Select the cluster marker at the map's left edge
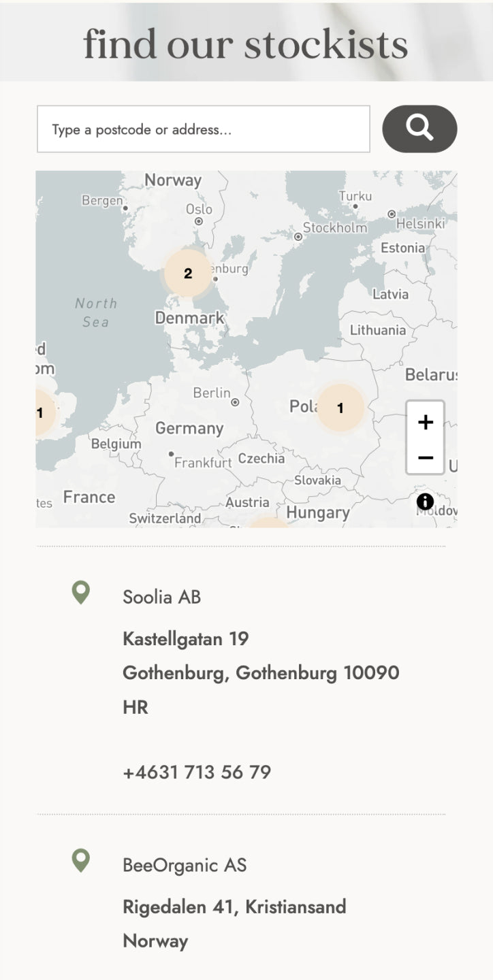The width and height of the screenshot is (493, 980). [42, 412]
